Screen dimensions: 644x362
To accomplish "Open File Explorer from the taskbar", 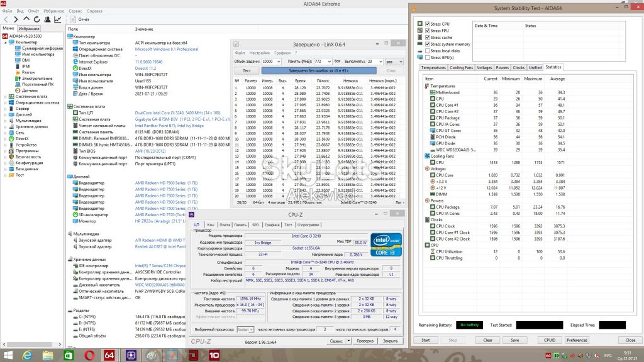I will (48, 355).
